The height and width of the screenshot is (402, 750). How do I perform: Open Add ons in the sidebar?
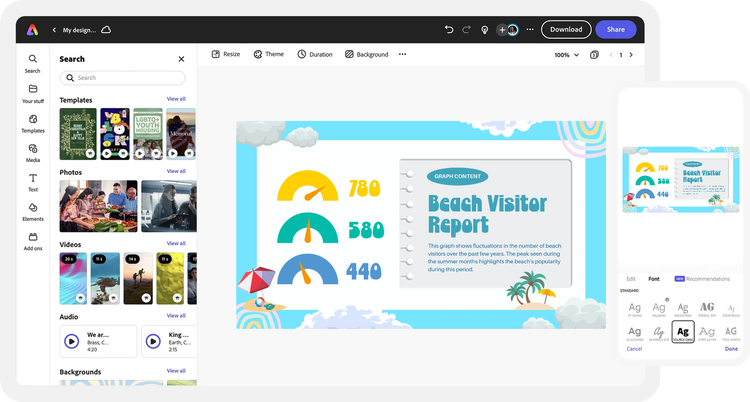click(x=33, y=242)
